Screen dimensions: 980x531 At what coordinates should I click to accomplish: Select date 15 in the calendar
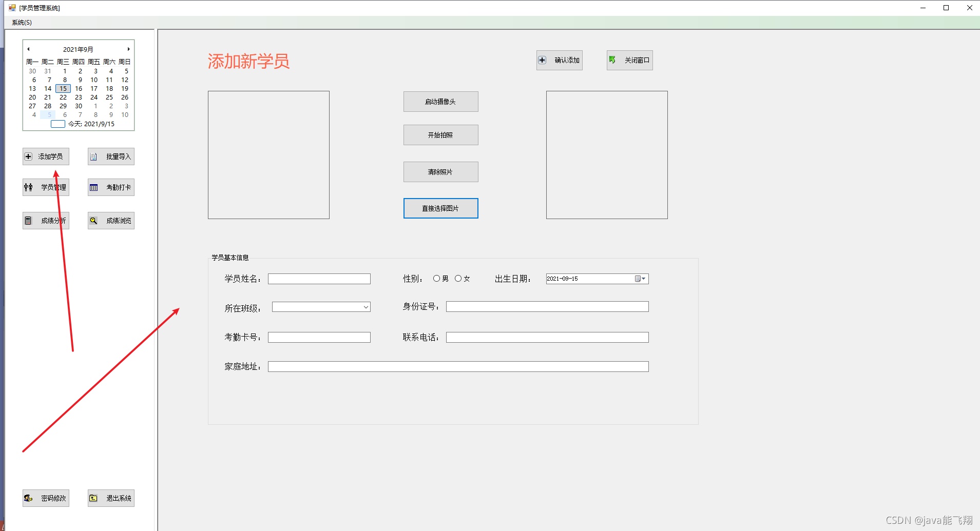click(63, 89)
